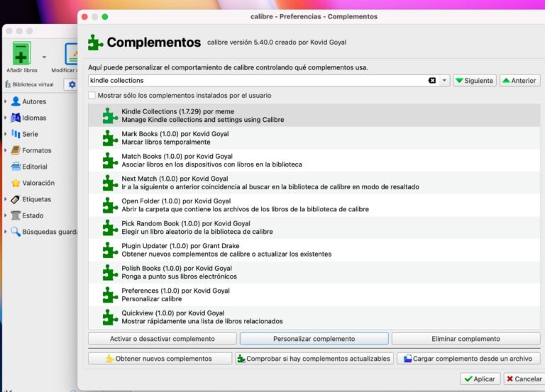Expand the Formatos tree node

tap(6, 150)
